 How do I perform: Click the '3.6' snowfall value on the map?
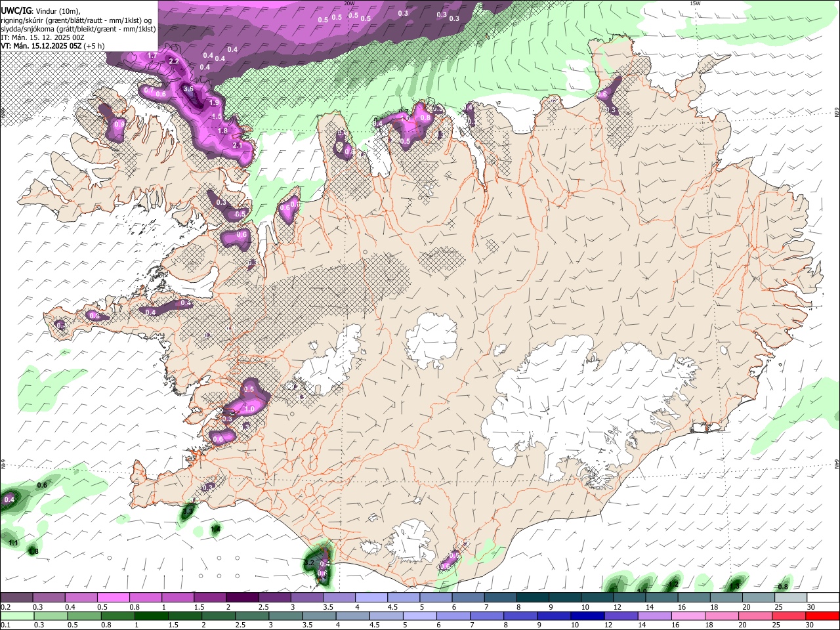[188, 89]
